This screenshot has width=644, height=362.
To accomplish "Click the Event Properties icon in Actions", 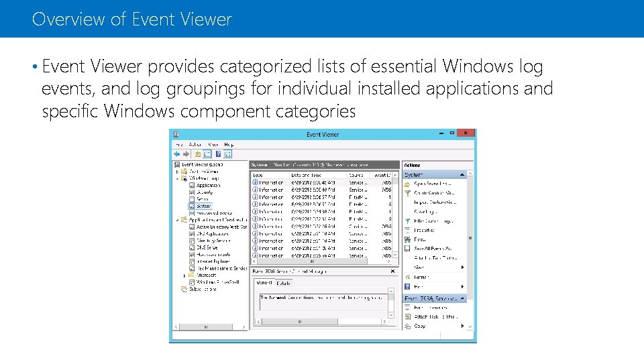I will click(407, 308).
